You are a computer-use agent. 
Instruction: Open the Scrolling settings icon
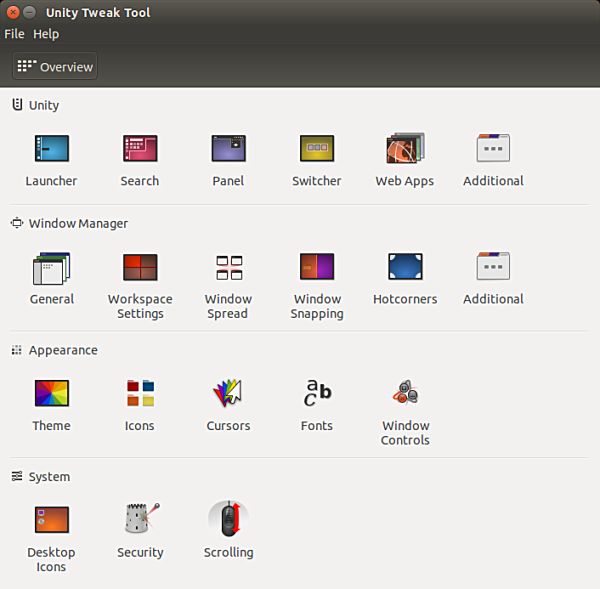coord(229,519)
